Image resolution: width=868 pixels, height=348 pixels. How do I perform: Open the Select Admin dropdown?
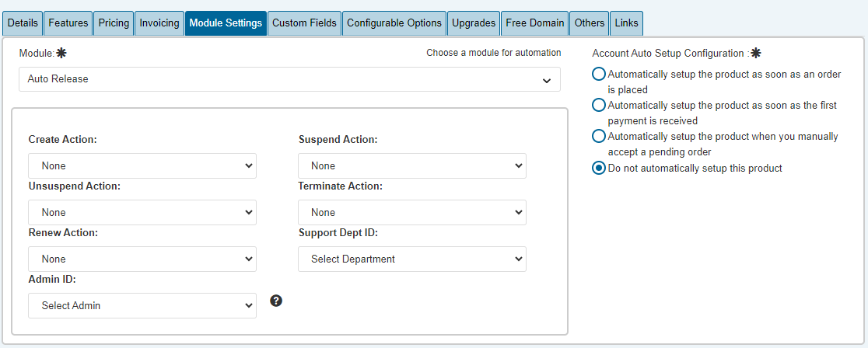(x=142, y=305)
